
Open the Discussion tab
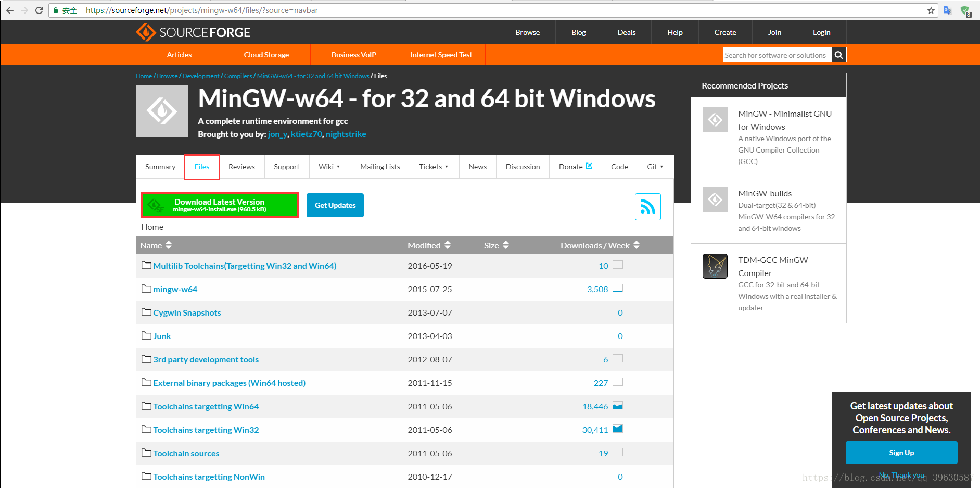(523, 167)
